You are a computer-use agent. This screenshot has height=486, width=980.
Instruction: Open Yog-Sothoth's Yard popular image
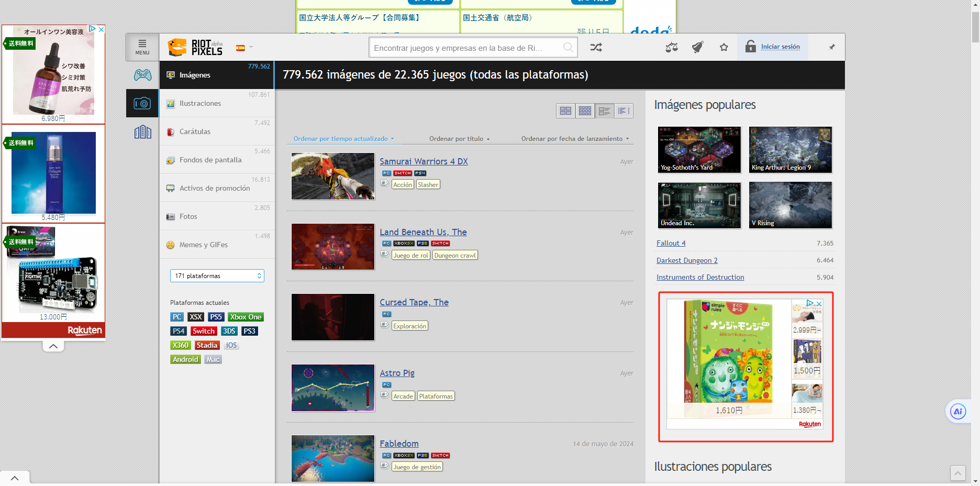[x=699, y=150]
